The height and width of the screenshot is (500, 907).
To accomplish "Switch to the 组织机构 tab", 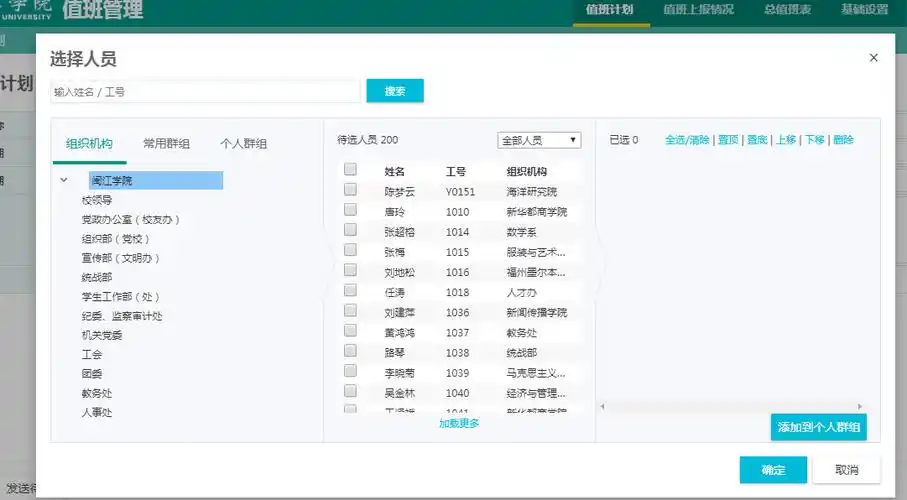I will [89, 144].
